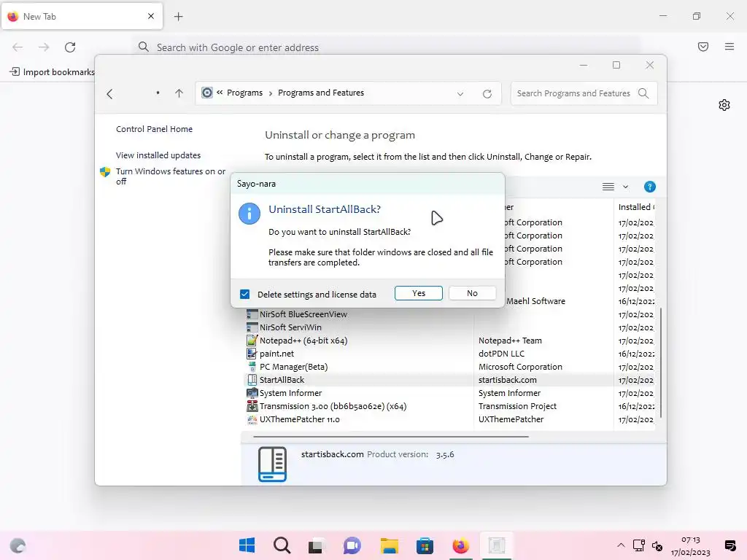747x560 pixels.
Task: Click Import bookmarks in Firefox toolbar
Action: [x=53, y=72]
